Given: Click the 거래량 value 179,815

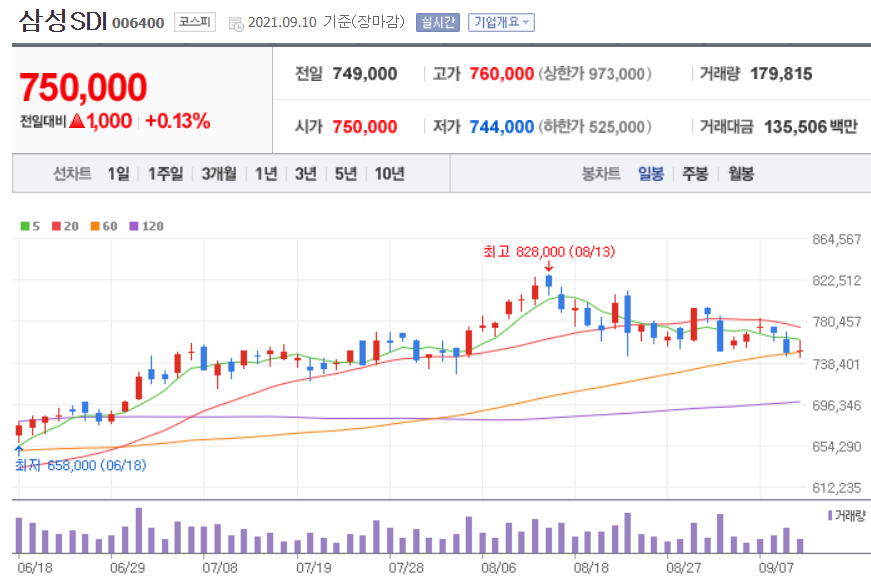Looking at the screenshot, I should 781,74.
